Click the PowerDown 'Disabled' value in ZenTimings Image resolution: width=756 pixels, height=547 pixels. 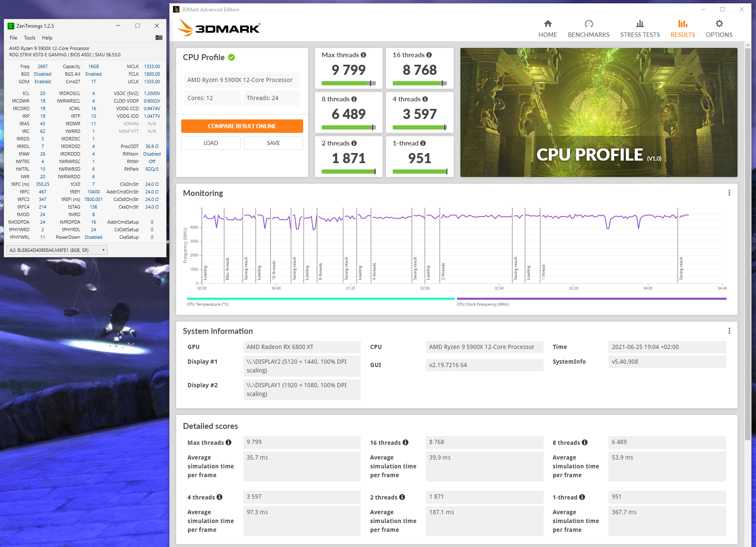(93, 237)
